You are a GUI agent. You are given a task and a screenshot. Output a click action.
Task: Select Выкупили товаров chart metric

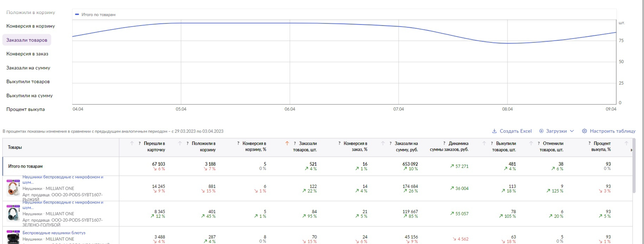click(28, 81)
